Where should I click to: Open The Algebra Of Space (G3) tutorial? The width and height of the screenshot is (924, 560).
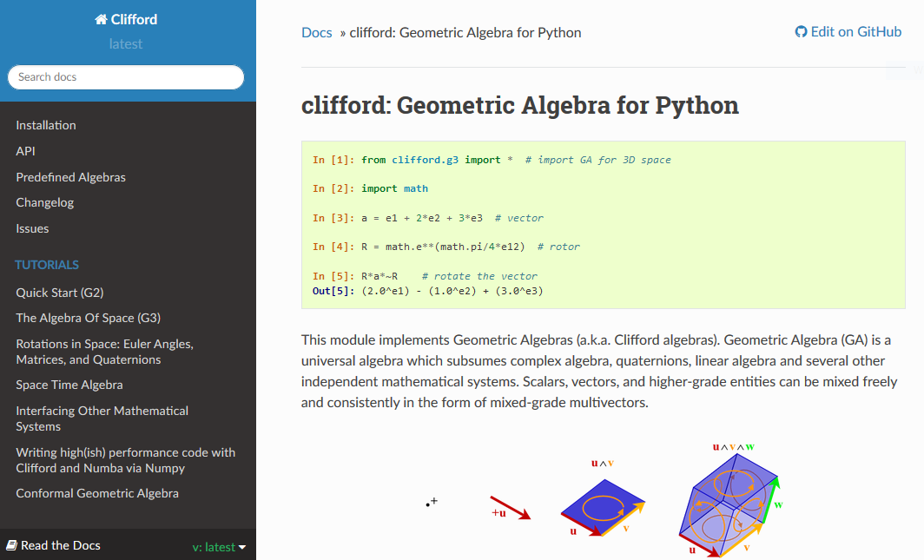(x=89, y=318)
